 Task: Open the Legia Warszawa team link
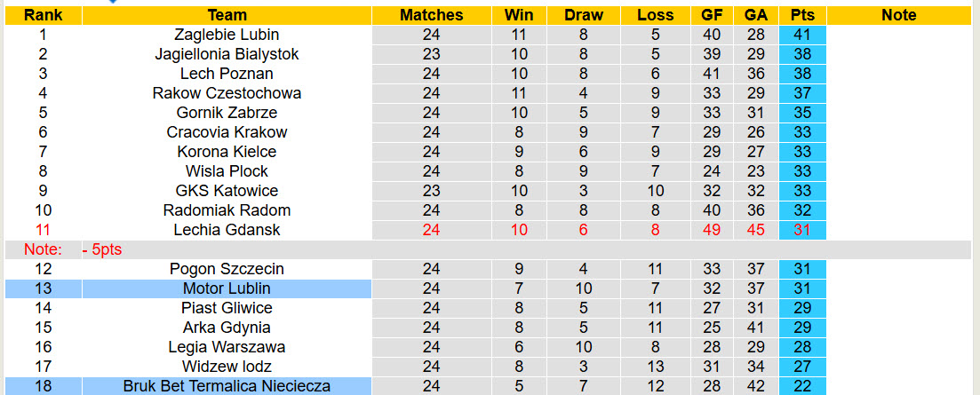click(227, 347)
